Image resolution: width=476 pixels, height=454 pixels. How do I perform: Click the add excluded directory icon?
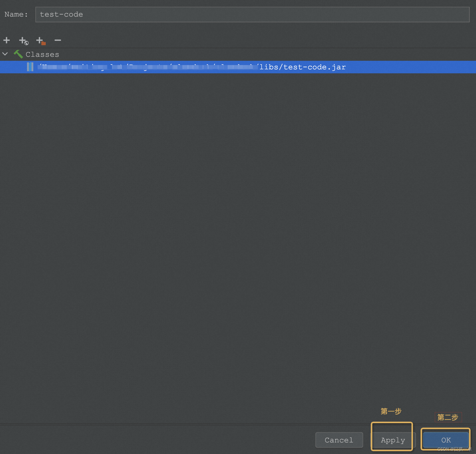coord(41,41)
